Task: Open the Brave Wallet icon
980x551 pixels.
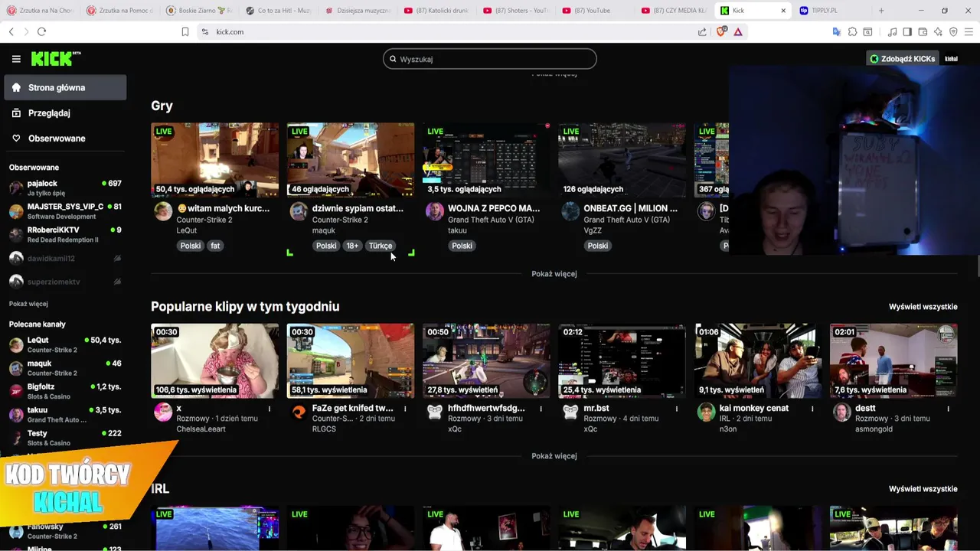Action: point(923,31)
